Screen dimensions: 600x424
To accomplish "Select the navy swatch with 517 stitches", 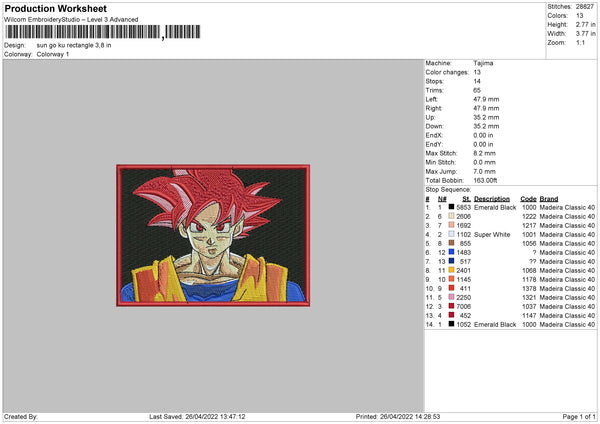I will pos(452,261).
